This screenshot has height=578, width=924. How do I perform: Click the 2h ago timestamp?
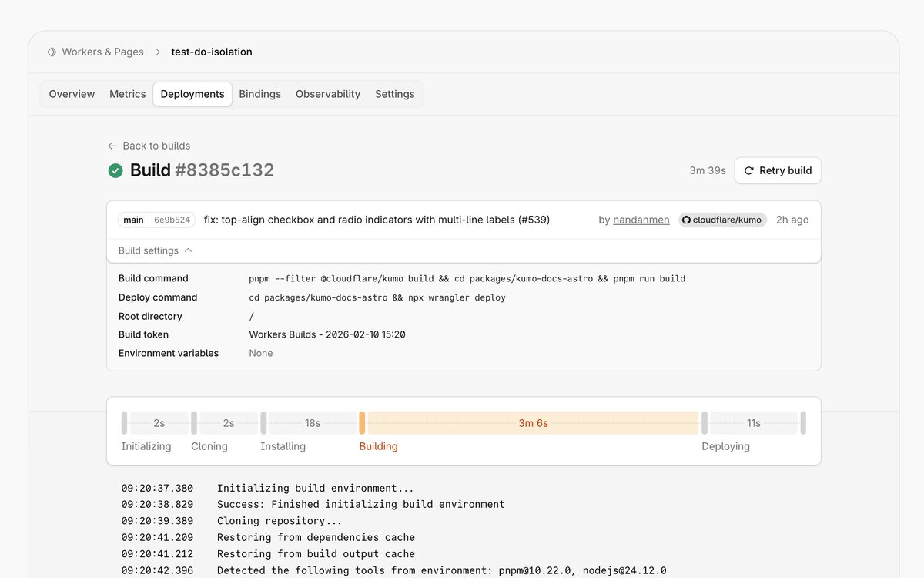(792, 220)
